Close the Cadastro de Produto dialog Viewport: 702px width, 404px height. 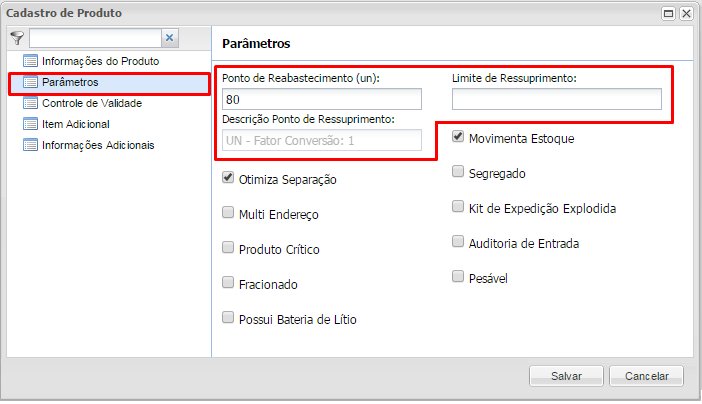tap(686, 13)
